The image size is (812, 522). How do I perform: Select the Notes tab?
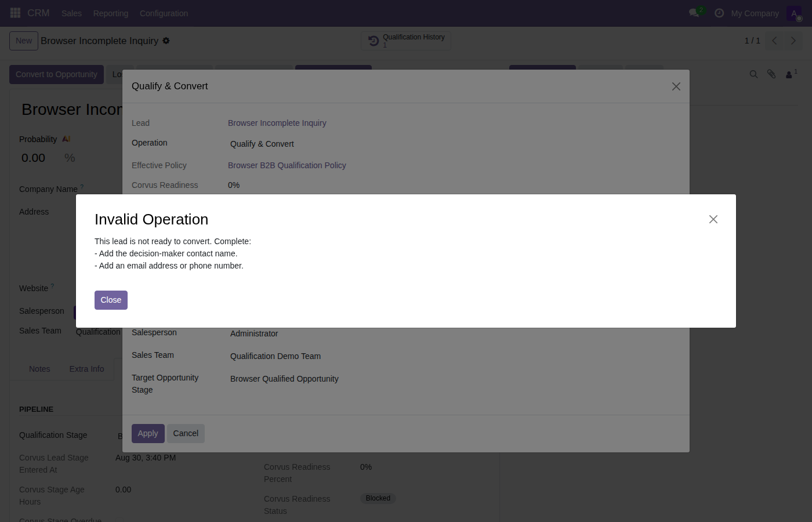tap(39, 369)
